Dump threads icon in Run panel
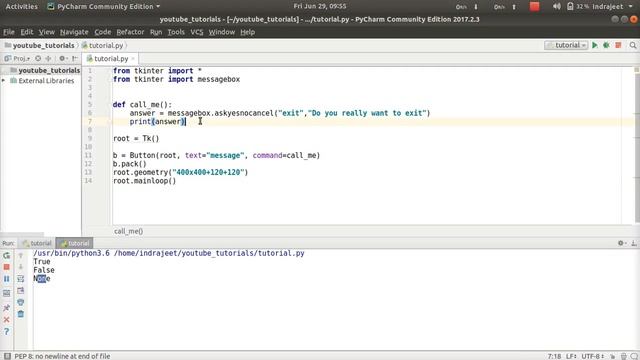 click(7, 293)
